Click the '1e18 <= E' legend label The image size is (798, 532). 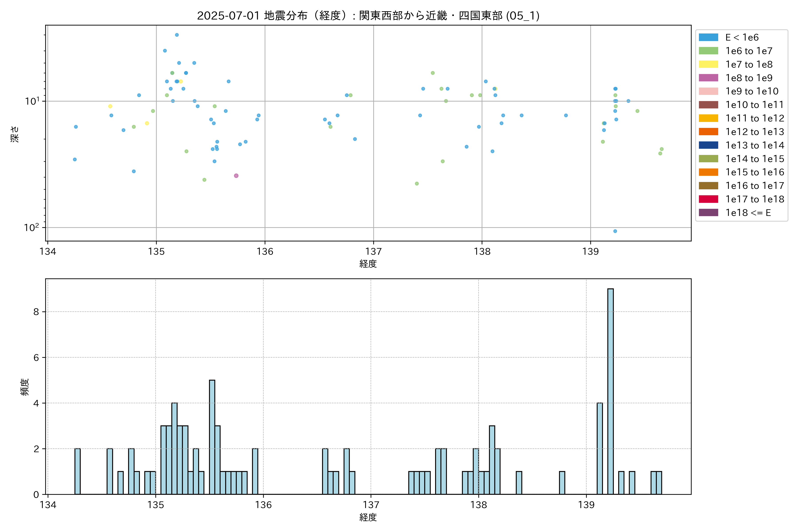click(x=748, y=213)
